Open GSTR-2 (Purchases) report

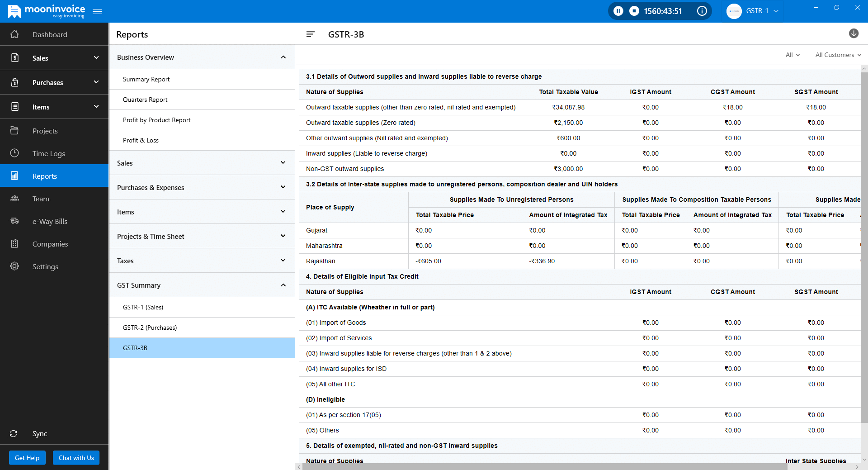coord(202,328)
